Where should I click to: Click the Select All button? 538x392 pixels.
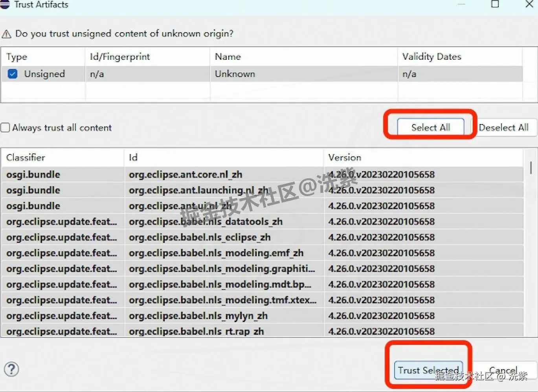coord(430,127)
